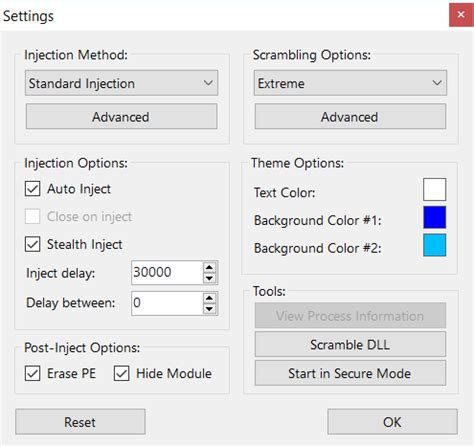Click into the Inject delay field

pos(167,272)
